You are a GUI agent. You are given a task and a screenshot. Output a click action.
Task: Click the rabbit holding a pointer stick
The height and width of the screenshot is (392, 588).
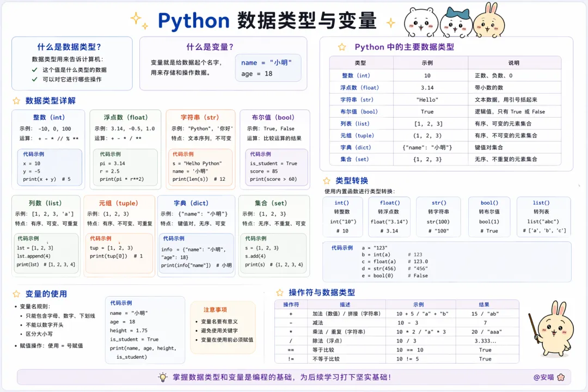point(552,329)
